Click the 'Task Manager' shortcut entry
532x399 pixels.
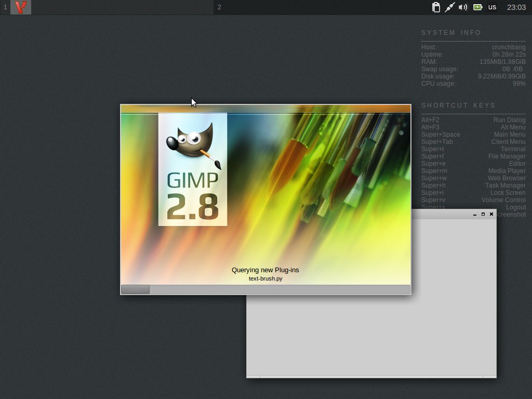(x=505, y=185)
